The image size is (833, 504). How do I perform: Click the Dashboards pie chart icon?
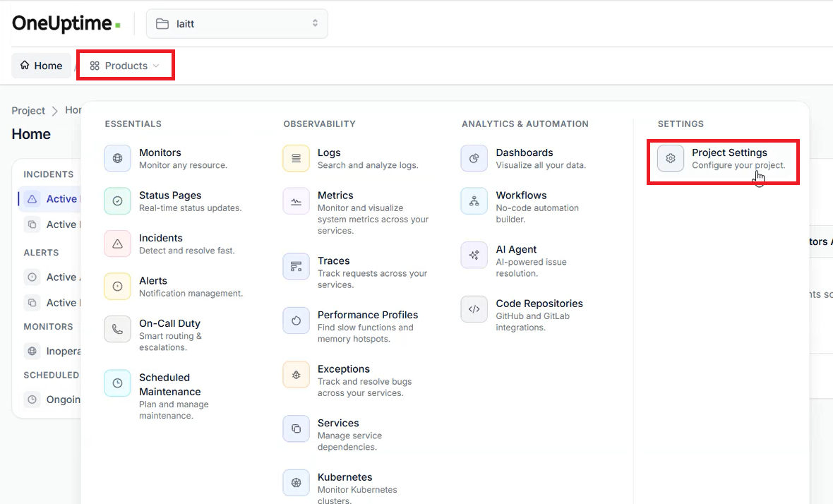coord(474,158)
